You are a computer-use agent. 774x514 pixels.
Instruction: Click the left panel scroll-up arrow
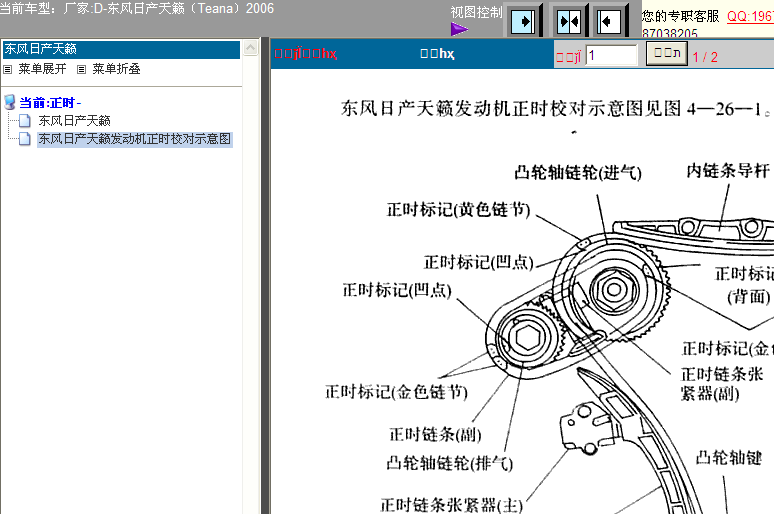[x=251, y=48]
